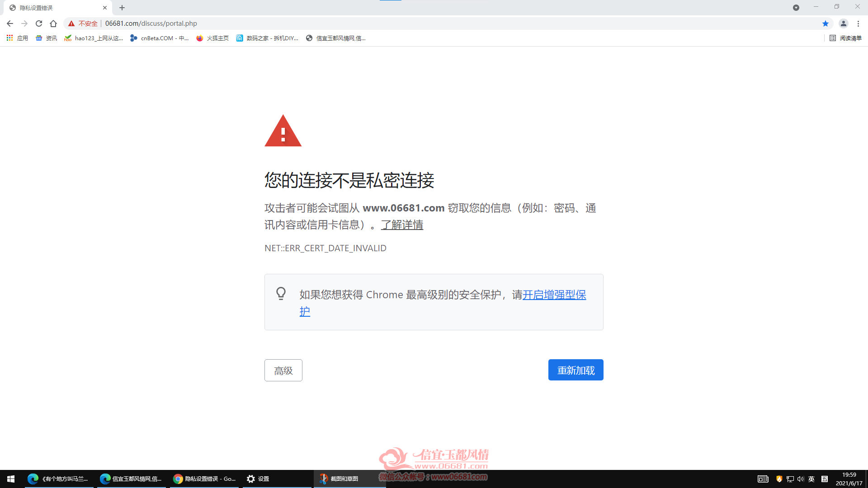
Task: Open the Windows Start menu
Action: pyautogui.click(x=11, y=479)
